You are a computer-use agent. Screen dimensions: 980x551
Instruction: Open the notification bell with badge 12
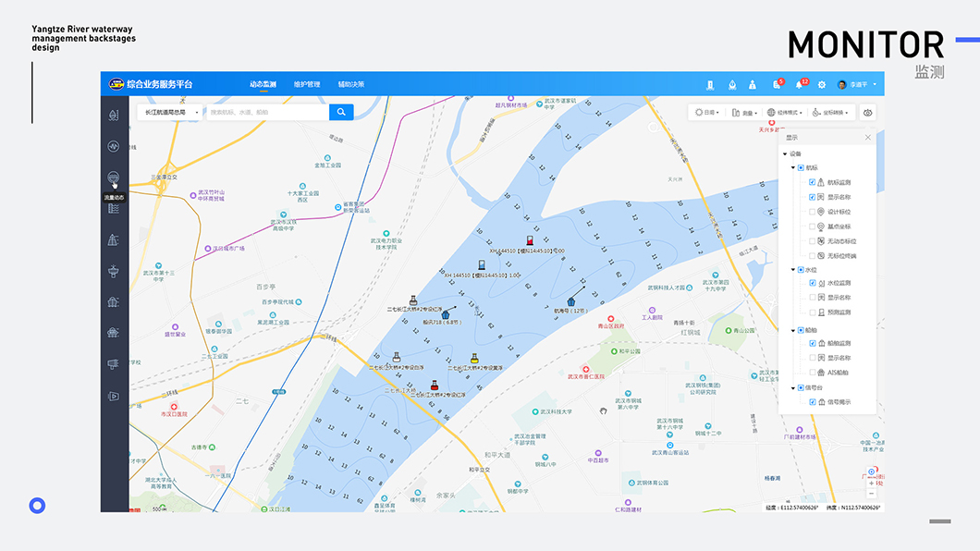coord(799,84)
